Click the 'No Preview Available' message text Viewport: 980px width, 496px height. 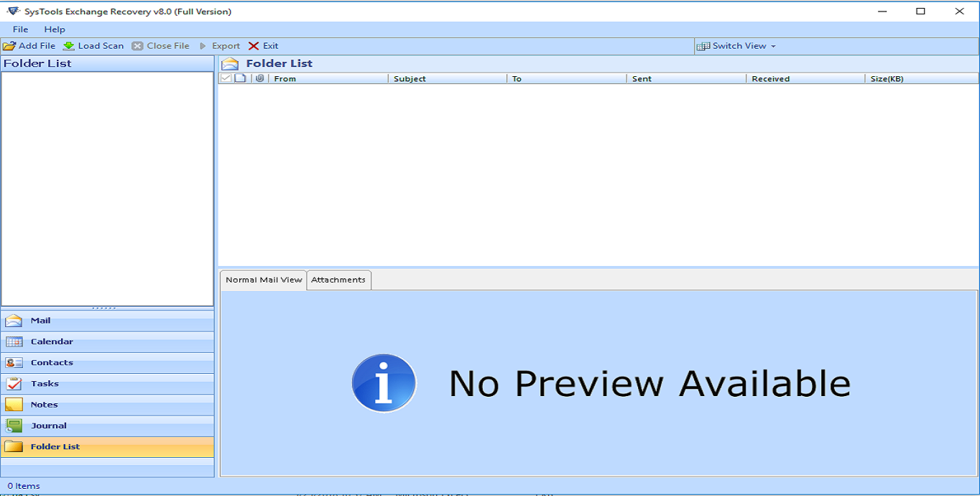[650, 383]
